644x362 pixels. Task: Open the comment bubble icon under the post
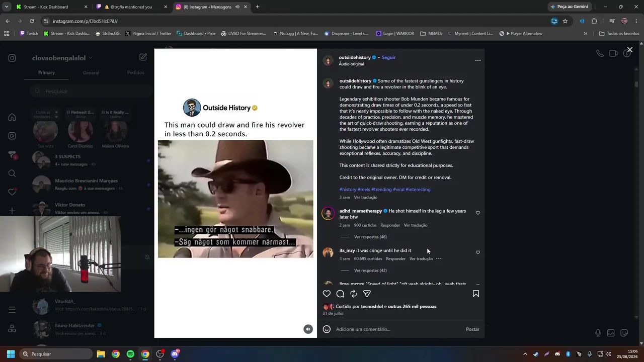point(340,294)
